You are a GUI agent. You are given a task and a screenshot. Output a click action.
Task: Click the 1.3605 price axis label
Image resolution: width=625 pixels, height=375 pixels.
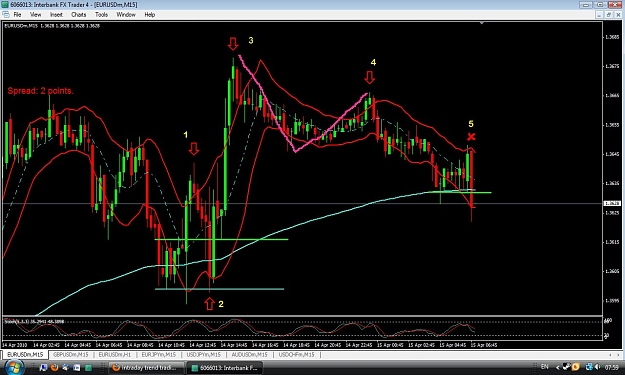[x=612, y=271]
